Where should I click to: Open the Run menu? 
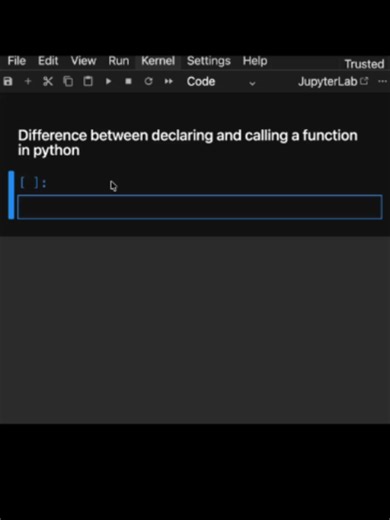click(119, 61)
